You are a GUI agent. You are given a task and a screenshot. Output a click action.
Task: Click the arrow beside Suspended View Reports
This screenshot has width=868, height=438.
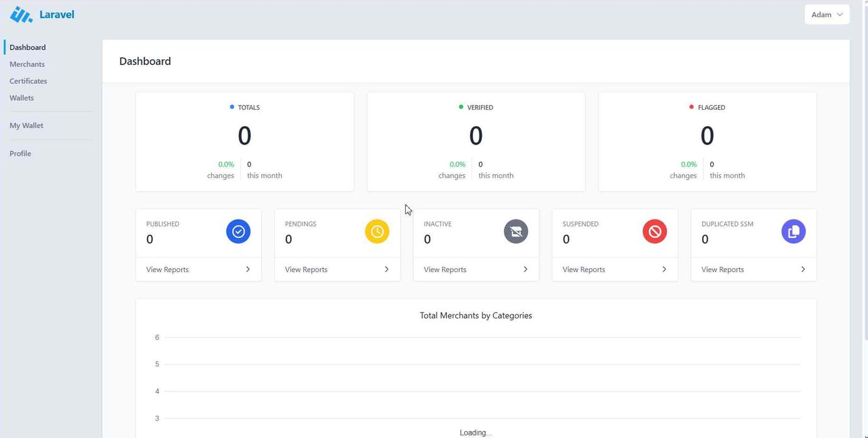(x=664, y=269)
